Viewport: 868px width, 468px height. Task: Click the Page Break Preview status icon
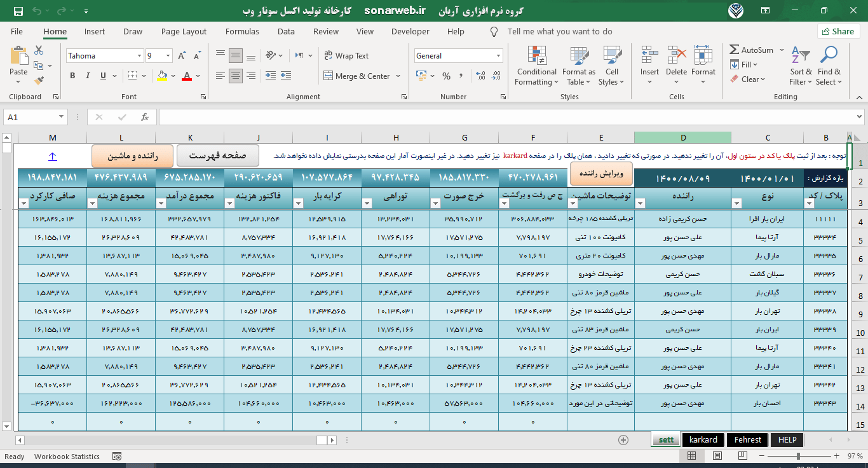742,456
